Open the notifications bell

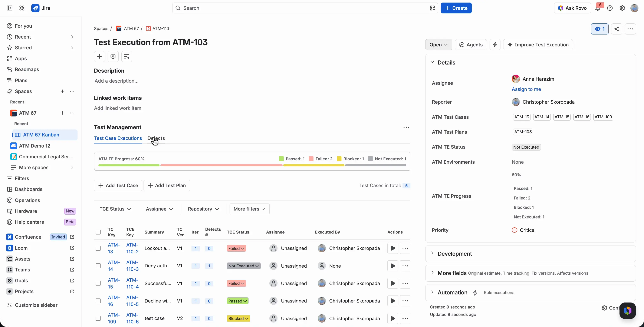click(598, 8)
